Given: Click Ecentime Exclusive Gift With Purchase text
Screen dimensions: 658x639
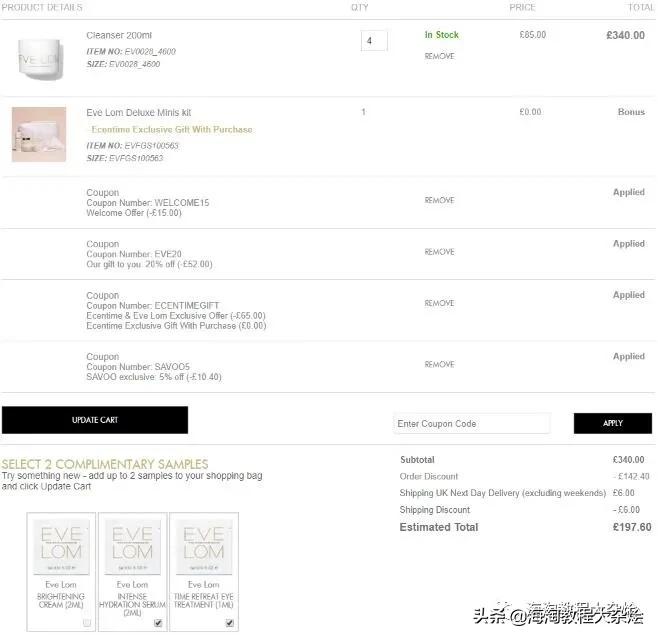Looking at the screenshot, I should [172, 129].
